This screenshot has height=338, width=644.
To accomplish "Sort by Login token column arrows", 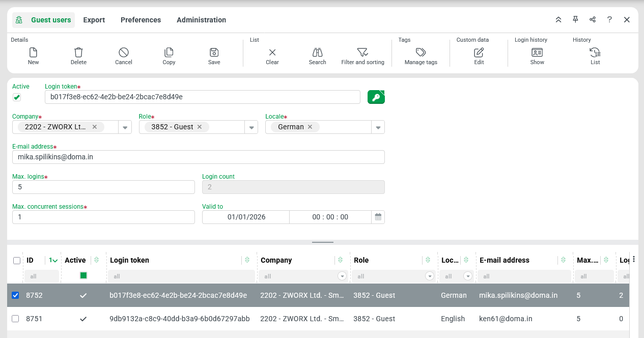I will tap(247, 260).
